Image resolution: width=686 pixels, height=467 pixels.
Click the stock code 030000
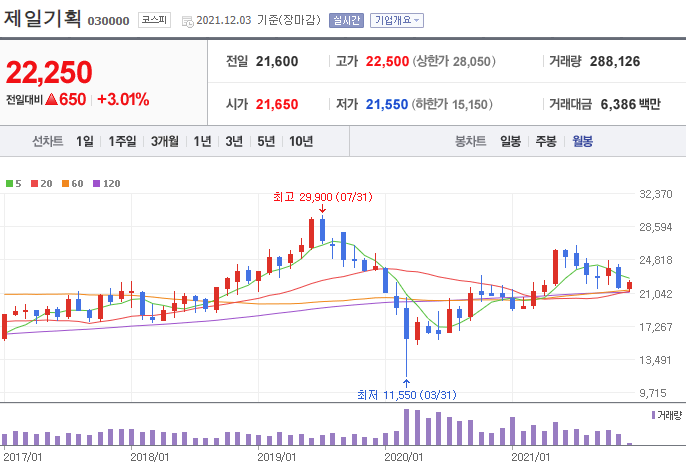pyautogui.click(x=108, y=21)
